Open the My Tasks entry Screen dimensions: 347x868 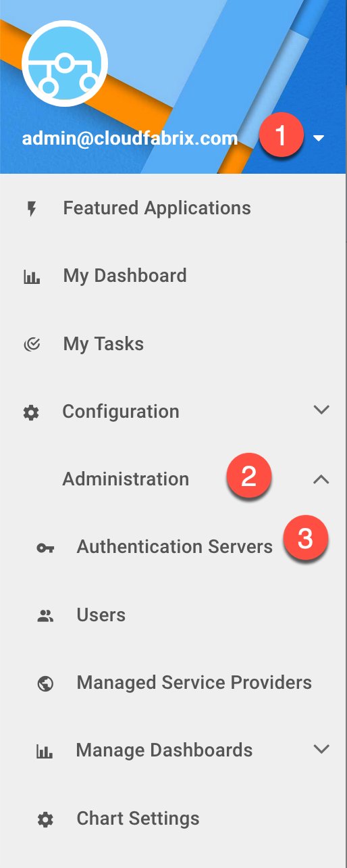coord(103,344)
